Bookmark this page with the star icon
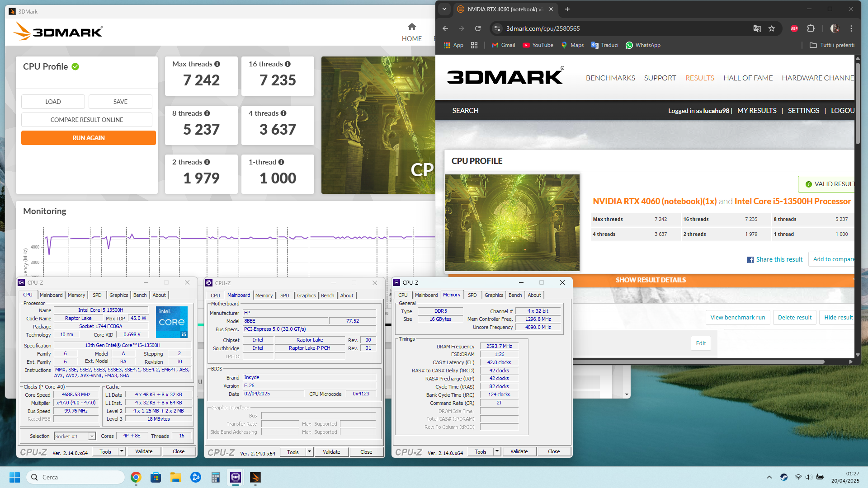Image resolution: width=868 pixels, height=488 pixels. pyautogui.click(x=772, y=28)
